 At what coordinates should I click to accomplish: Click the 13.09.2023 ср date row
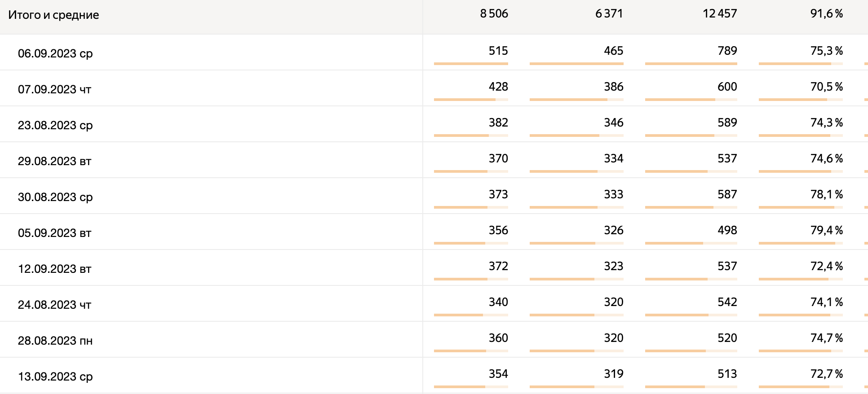tap(55, 376)
